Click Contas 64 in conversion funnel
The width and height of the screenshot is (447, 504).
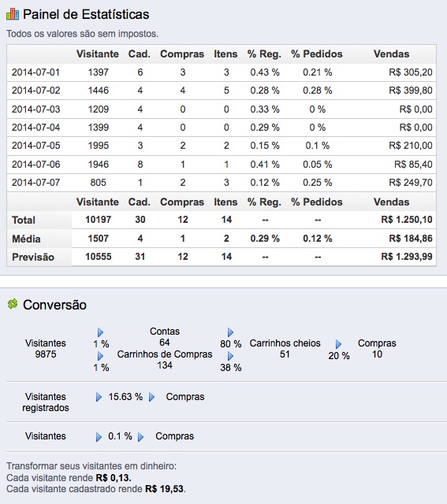[165, 337]
